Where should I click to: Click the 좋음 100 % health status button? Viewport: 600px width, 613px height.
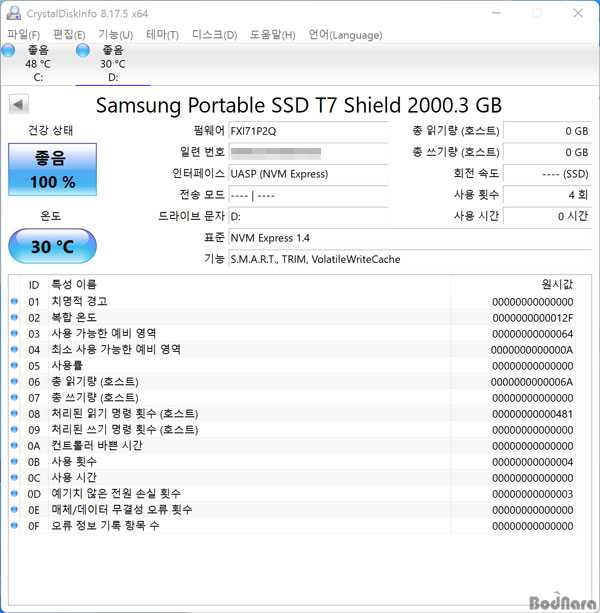[x=52, y=170]
